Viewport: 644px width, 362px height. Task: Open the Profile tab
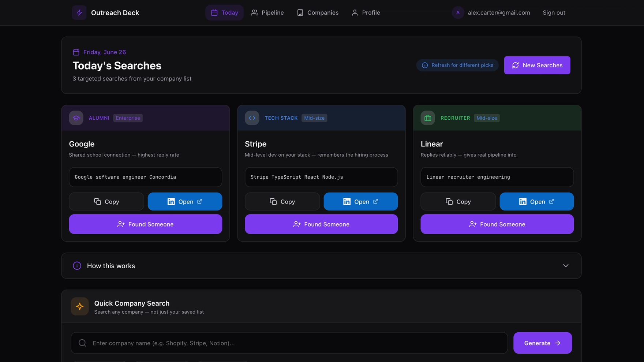tap(366, 12)
